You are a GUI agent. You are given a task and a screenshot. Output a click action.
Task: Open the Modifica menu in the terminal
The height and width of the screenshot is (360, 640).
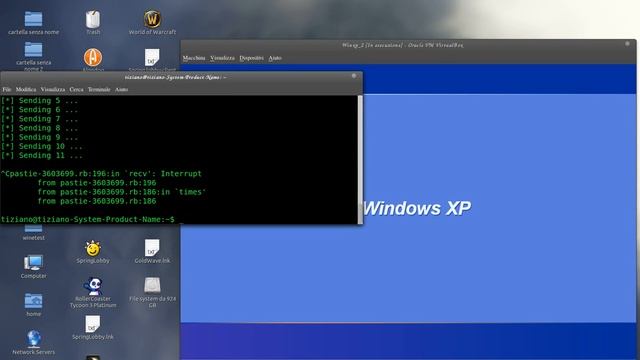click(x=26, y=89)
